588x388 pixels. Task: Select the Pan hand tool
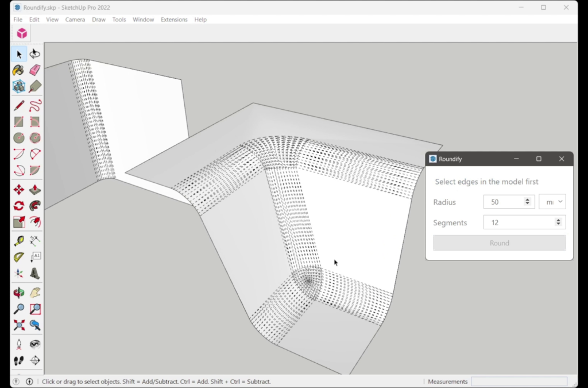35,293
